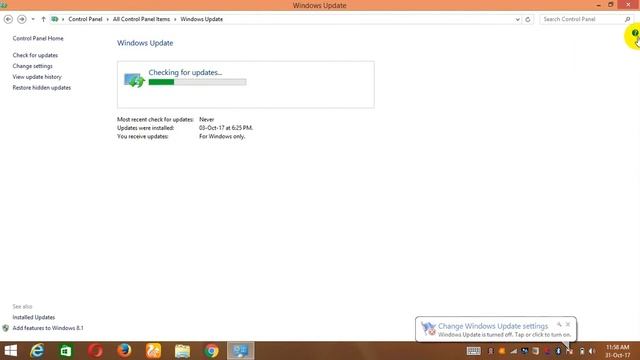The image size is (640, 360).
Task: Expand chevron after All Control Panel Items
Action: coord(175,19)
